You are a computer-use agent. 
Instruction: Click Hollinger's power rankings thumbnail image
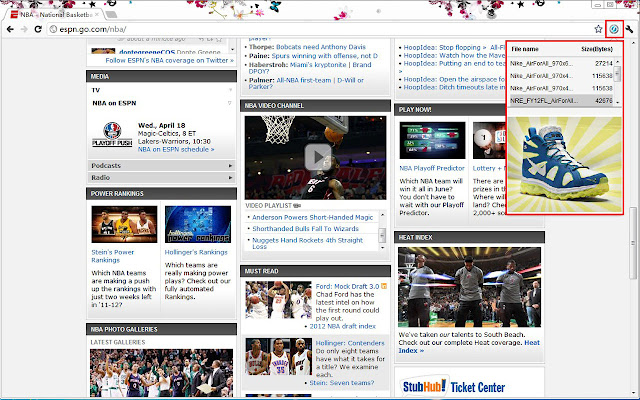click(x=198, y=224)
